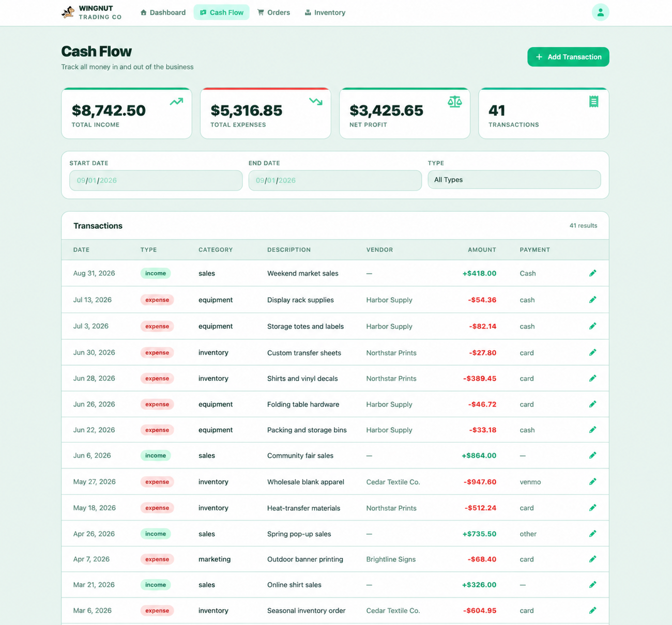Click the "41 results" count label
The width and height of the screenshot is (672, 625).
(x=583, y=226)
